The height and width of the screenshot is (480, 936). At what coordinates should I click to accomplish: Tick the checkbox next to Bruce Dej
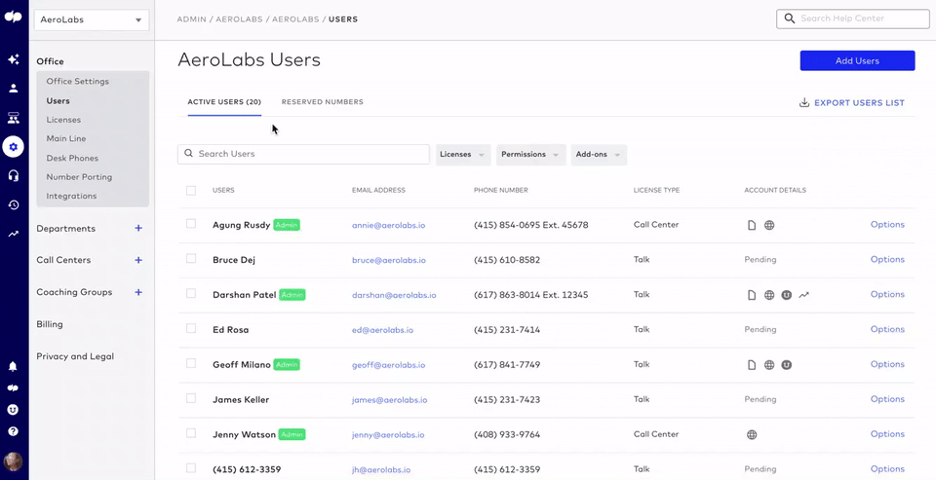coord(191,259)
